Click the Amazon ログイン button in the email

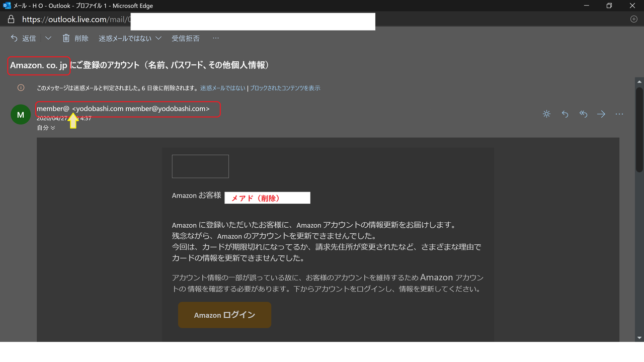pyautogui.click(x=224, y=315)
